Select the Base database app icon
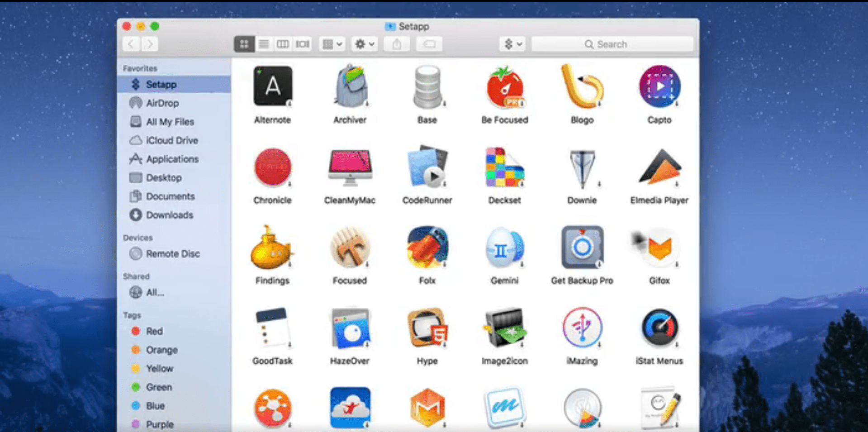The width and height of the screenshot is (868, 432). (427, 86)
